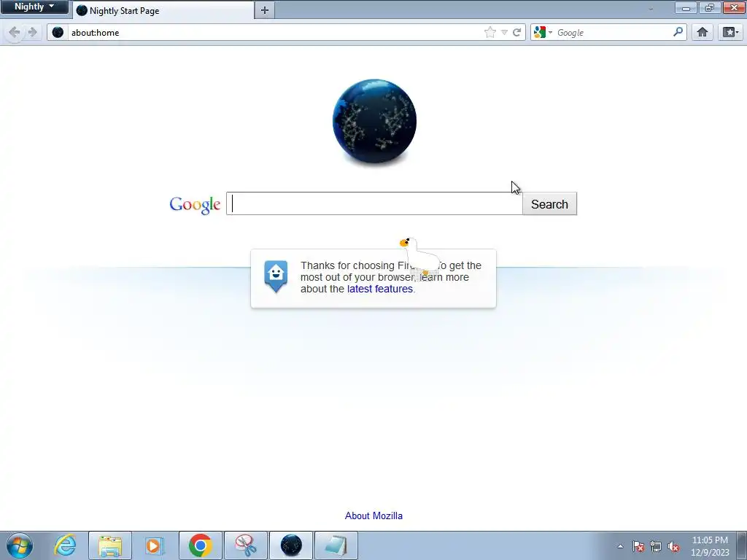Viewport: 747px width, 560px height.
Task: Click the Google logo beside search field
Action: coord(195,205)
